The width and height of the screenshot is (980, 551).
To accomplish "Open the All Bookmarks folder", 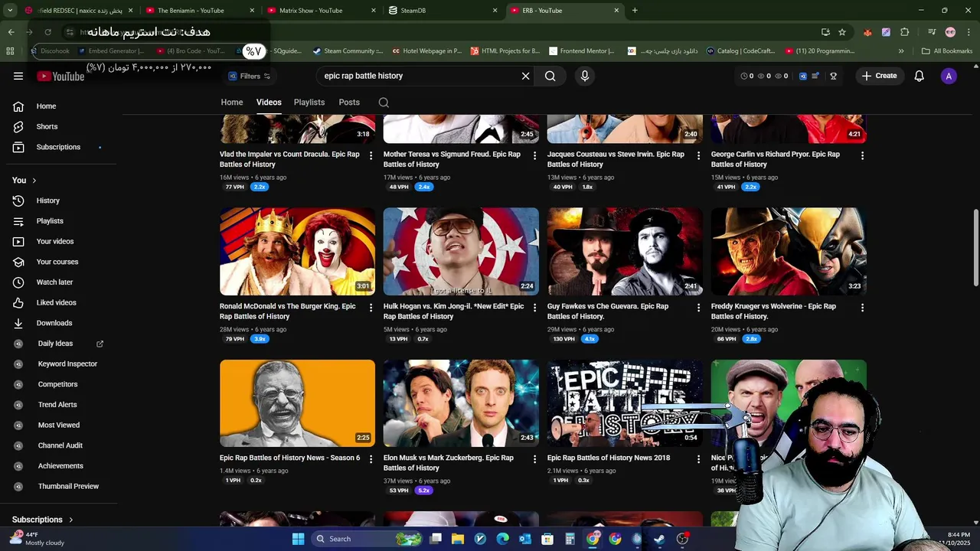I will [x=947, y=51].
